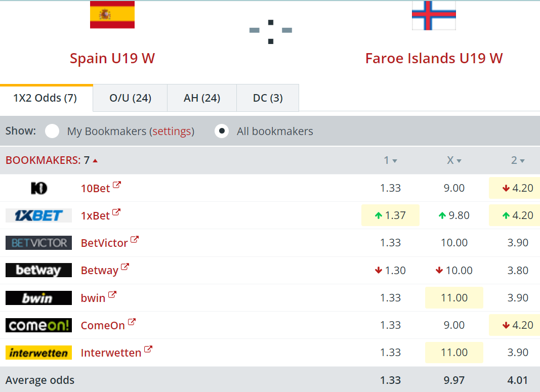This screenshot has height=392, width=540.
Task: Select the All bookmakers radio option
Action: pos(222,131)
